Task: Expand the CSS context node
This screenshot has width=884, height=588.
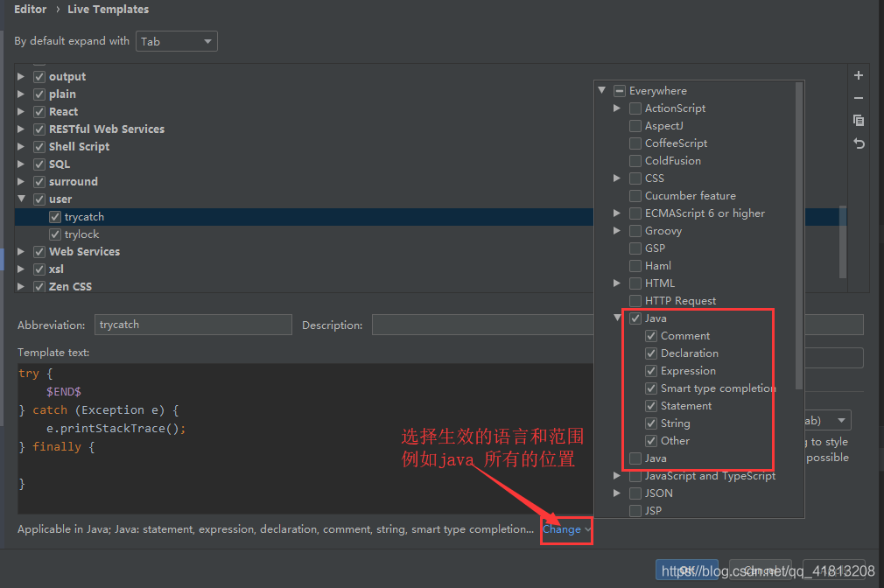Action: (617, 178)
